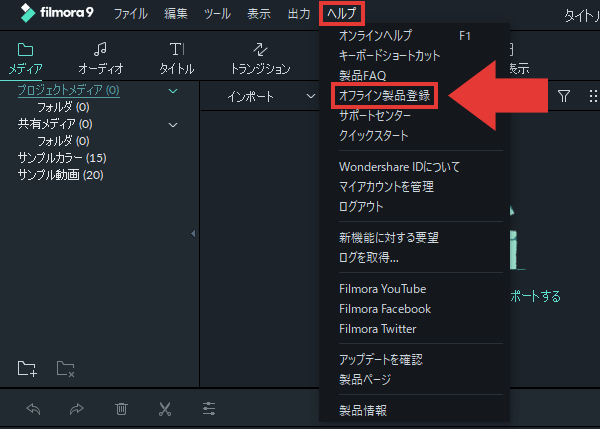Select サンプル動画 (20) item

60,175
